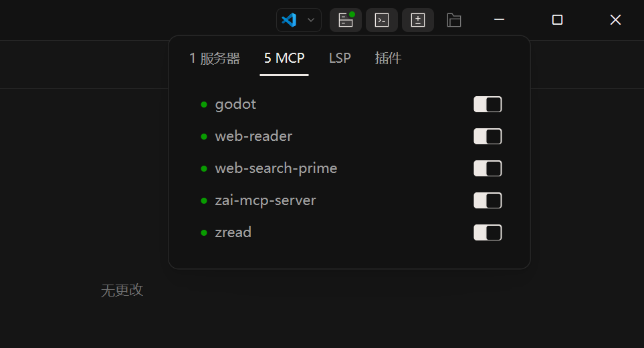Switch to the 插件 tab
The height and width of the screenshot is (348, 644).
388,58
